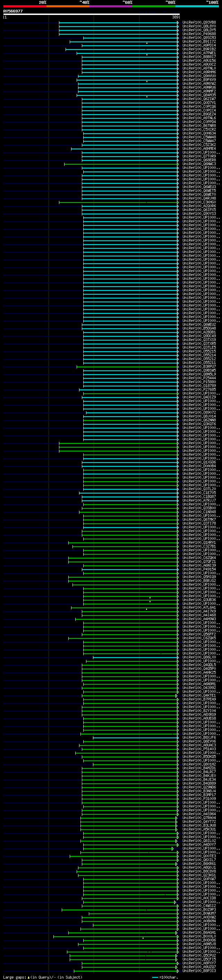222x980 pixels.
Task: Click hit label UniRef100_P27685
Action: click(199, 389)
